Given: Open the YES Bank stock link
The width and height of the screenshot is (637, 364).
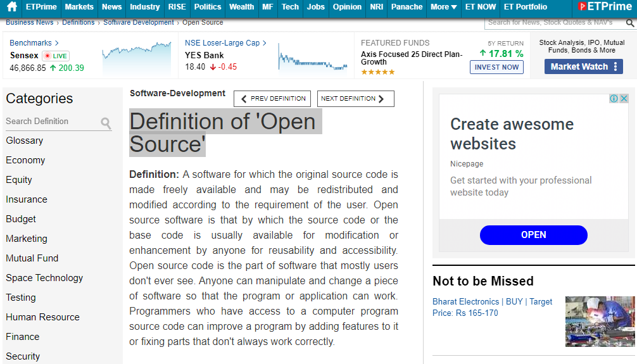Looking at the screenshot, I should (205, 55).
